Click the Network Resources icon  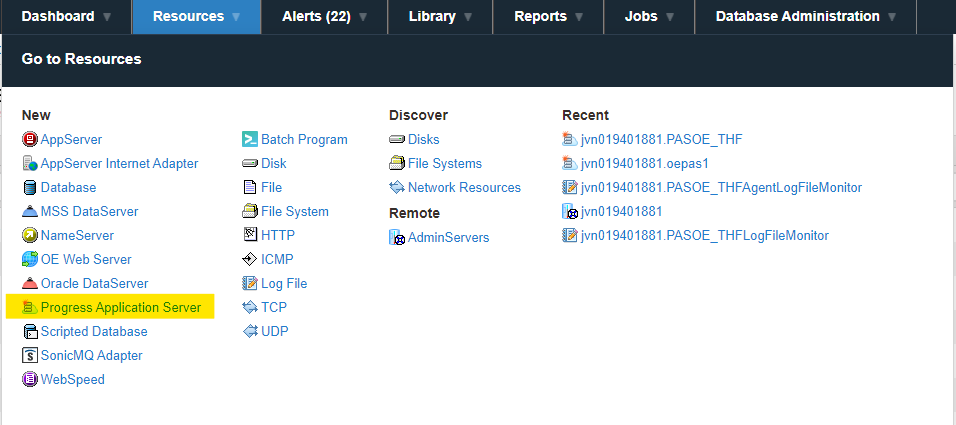tap(397, 187)
